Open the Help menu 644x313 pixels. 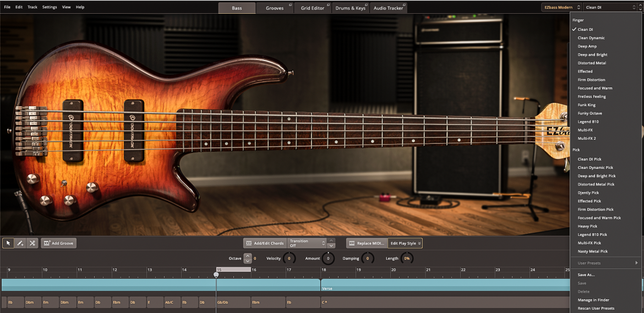tap(80, 7)
